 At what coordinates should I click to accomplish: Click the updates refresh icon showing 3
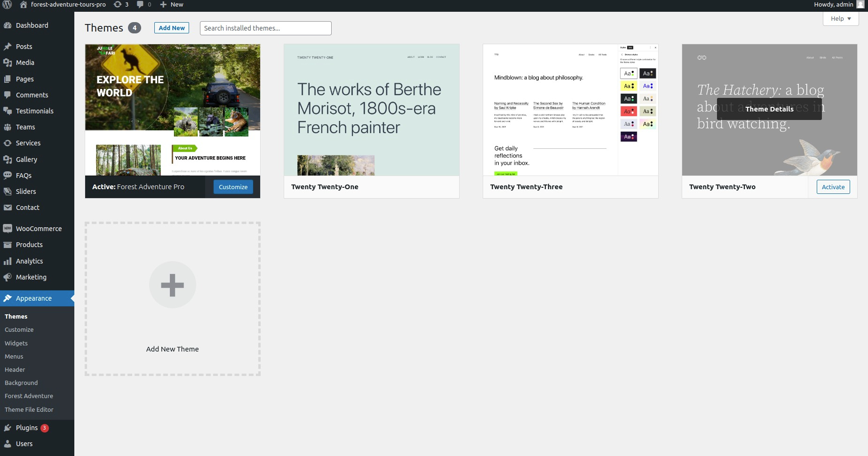click(118, 5)
